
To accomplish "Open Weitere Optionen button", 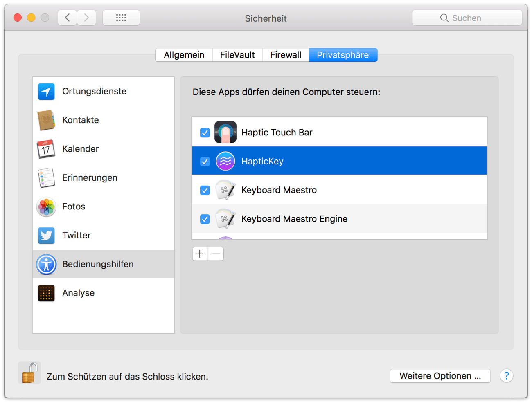I will tap(440, 376).
